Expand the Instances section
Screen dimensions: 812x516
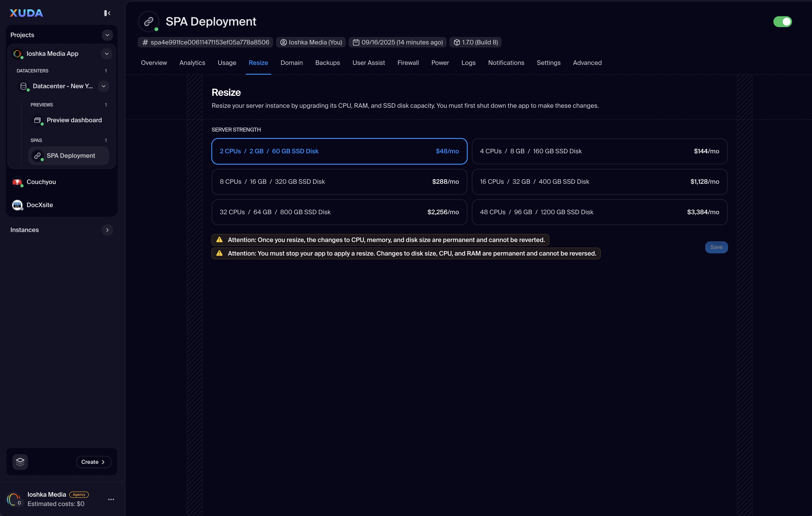[107, 230]
